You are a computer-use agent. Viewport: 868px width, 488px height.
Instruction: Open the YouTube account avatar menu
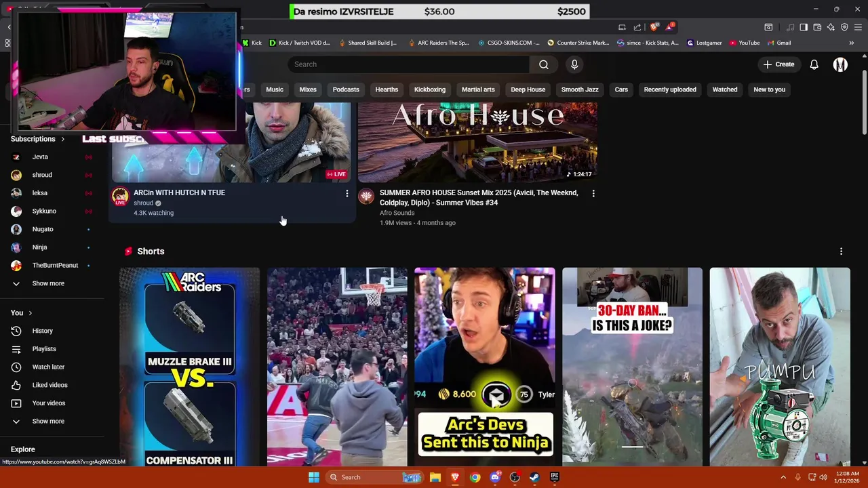840,64
